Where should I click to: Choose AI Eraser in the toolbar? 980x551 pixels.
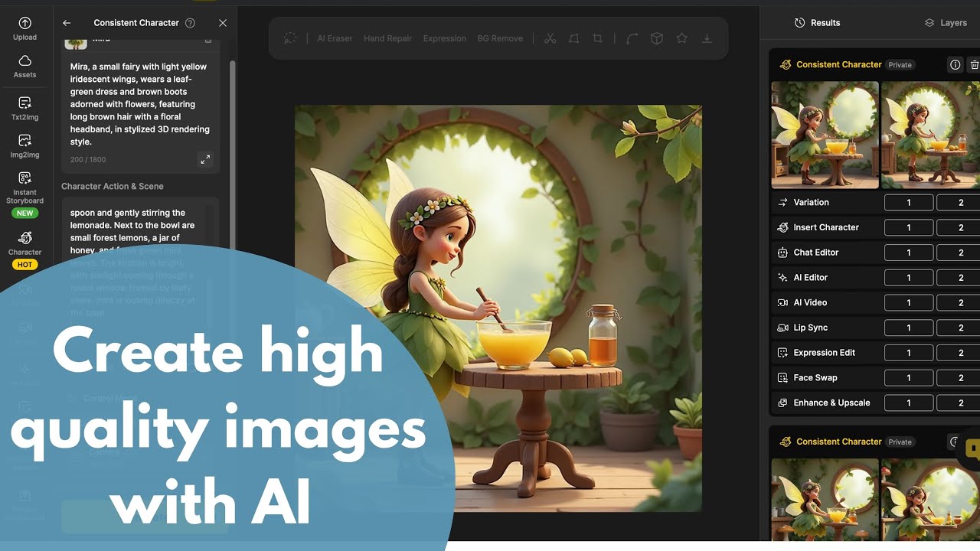click(x=335, y=38)
